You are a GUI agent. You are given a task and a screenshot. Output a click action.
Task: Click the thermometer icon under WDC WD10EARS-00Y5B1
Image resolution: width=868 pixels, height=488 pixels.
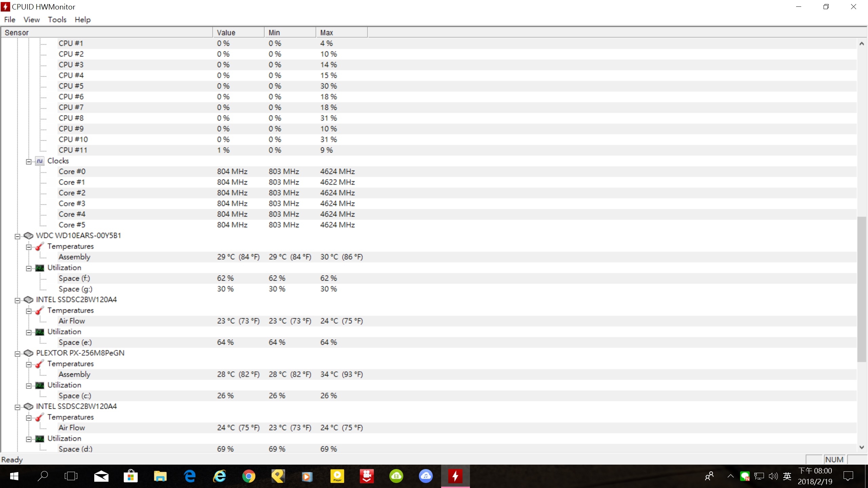[40, 246]
